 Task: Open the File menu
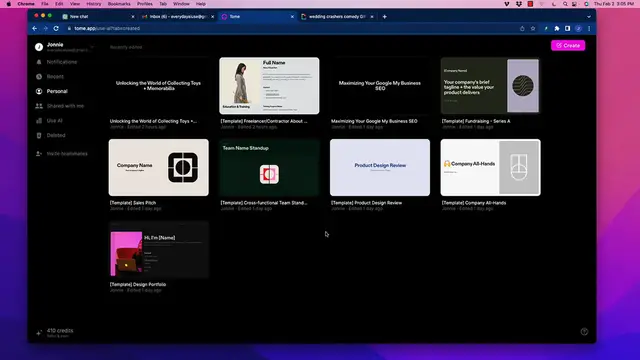45,4
